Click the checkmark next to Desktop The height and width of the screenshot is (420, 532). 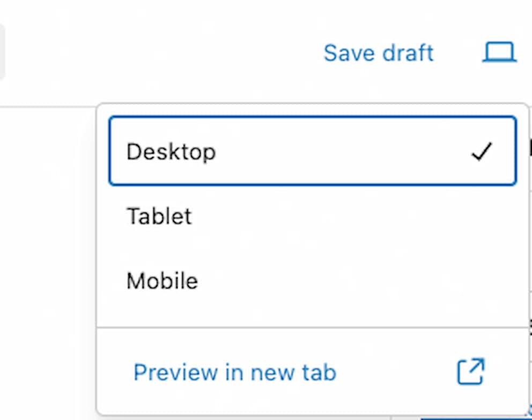coord(482,152)
